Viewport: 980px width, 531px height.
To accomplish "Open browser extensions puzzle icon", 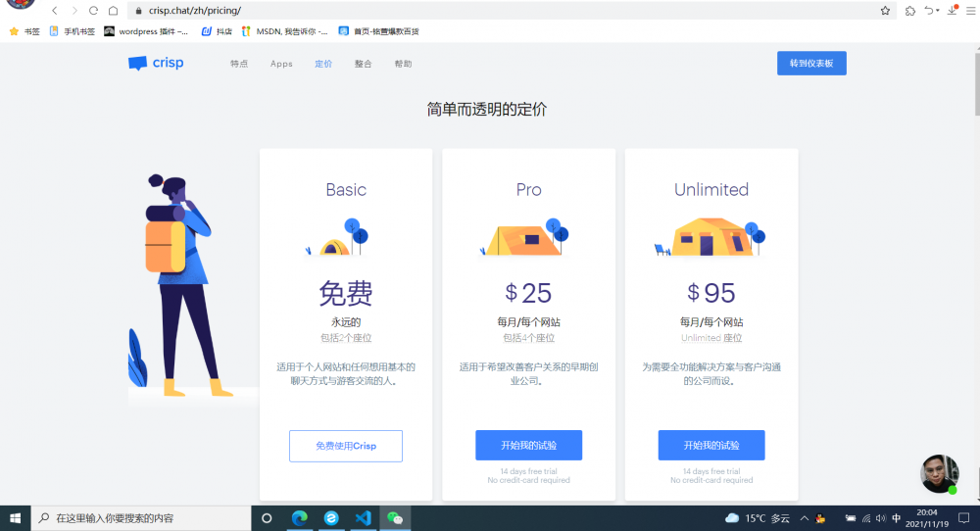I will (910, 11).
